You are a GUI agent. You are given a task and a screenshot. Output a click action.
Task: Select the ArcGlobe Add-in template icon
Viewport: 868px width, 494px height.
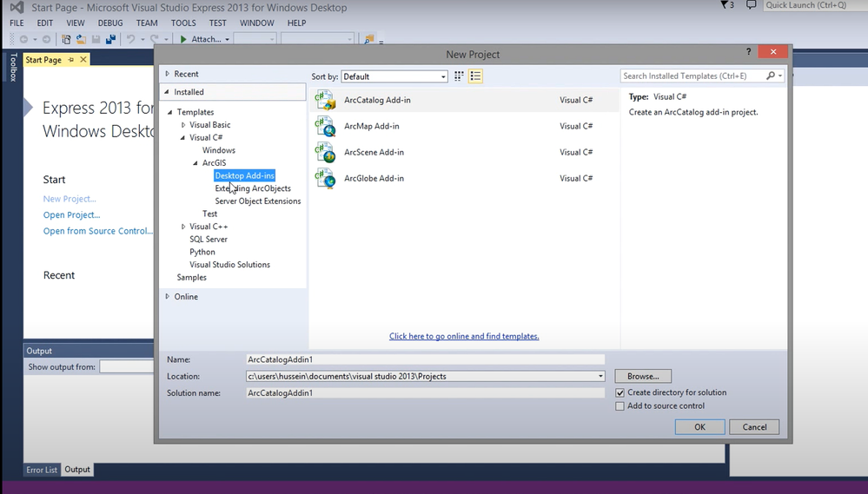point(325,178)
